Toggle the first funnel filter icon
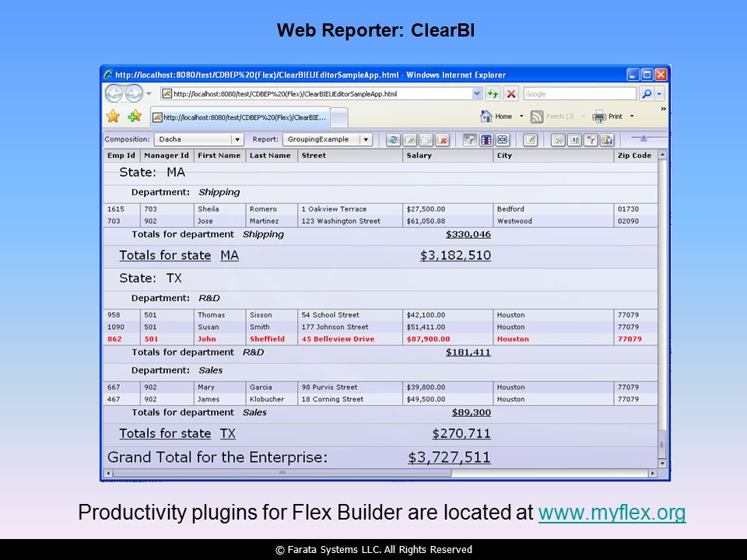The height and width of the screenshot is (560, 747). 470,139
